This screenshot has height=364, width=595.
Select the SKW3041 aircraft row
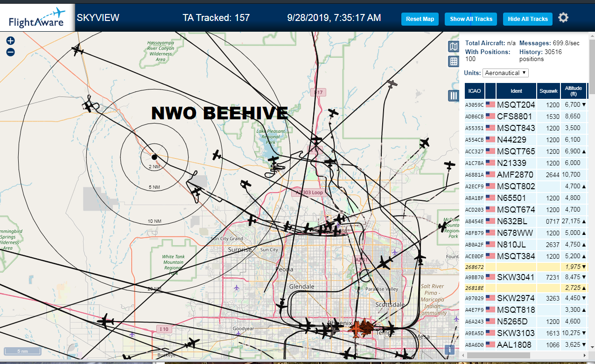(x=526, y=277)
